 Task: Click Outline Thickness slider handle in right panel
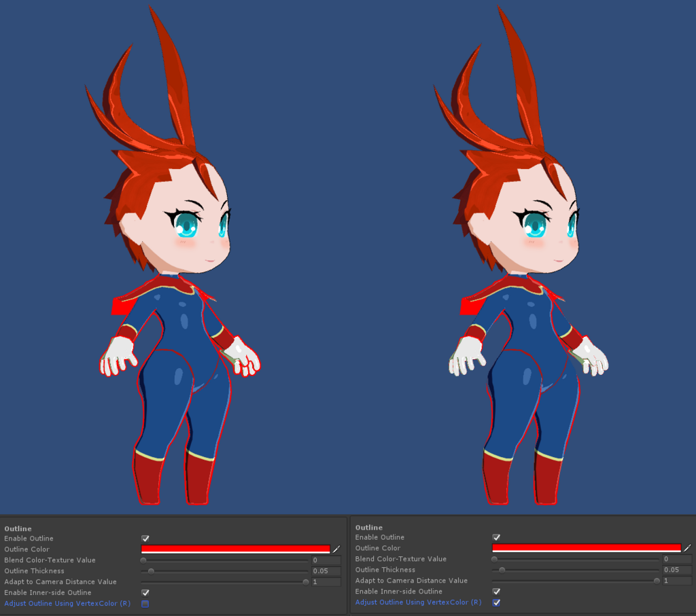click(x=502, y=570)
